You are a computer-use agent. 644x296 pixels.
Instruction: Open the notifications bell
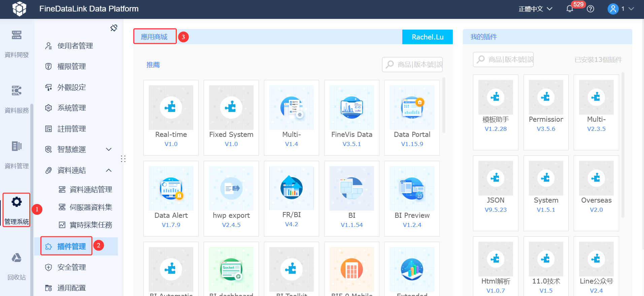pyautogui.click(x=570, y=9)
